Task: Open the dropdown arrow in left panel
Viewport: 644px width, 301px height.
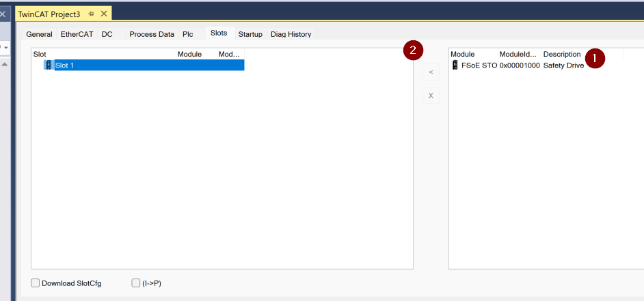Action: coord(5,48)
